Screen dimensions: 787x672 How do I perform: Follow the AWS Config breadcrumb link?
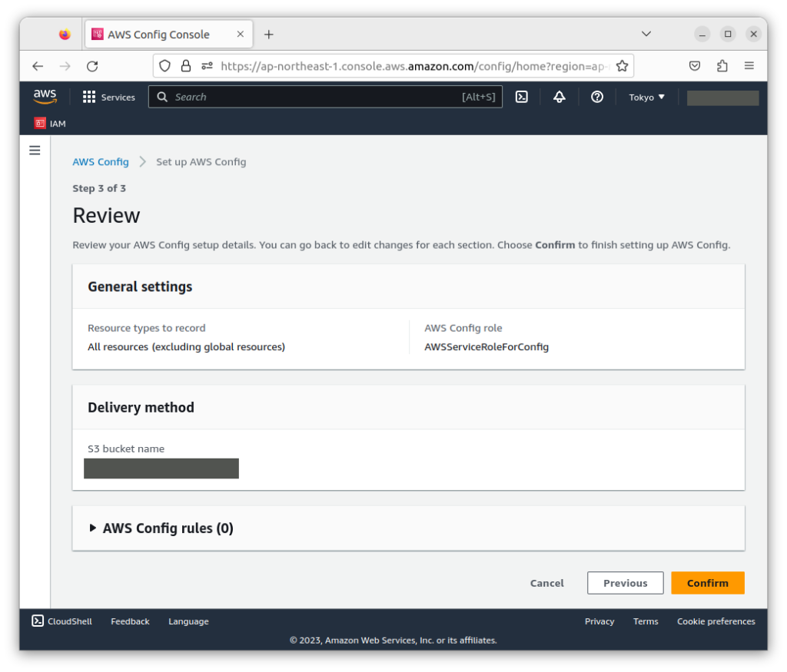(x=100, y=161)
